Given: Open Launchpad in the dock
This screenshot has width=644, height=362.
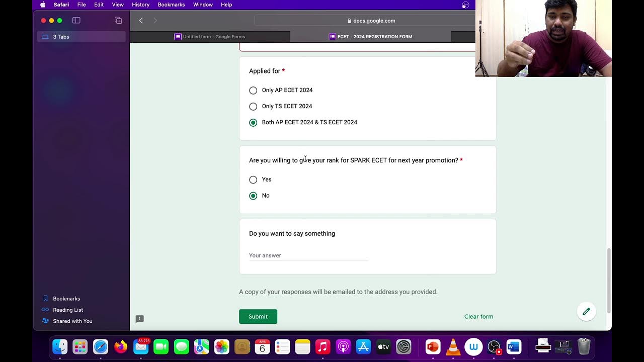Looking at the screenshot, I should (80, 346).
